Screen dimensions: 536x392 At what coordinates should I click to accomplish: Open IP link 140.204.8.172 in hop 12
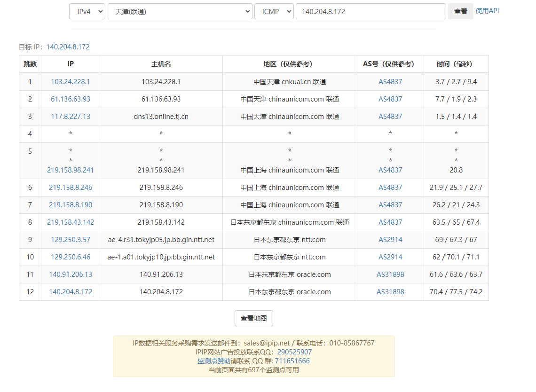[71, 292]
